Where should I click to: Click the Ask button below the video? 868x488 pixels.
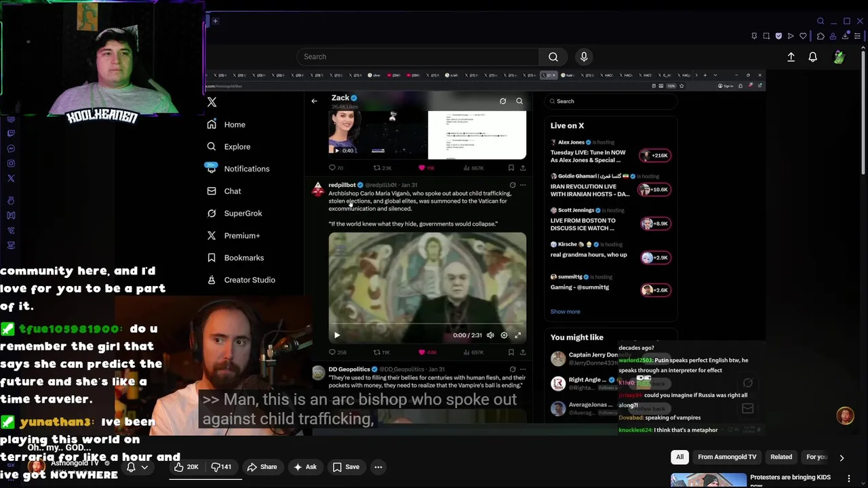click(x=304, y=467)
